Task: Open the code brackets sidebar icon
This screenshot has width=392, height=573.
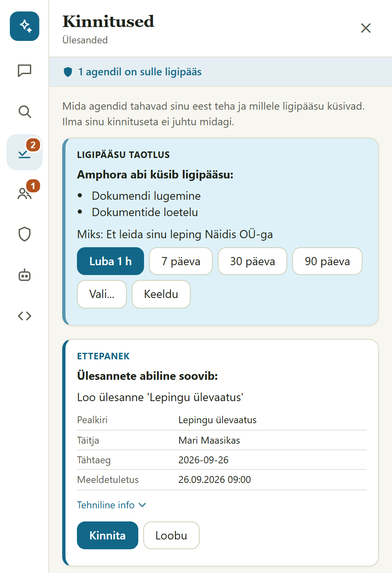Action: click(25, 316)
